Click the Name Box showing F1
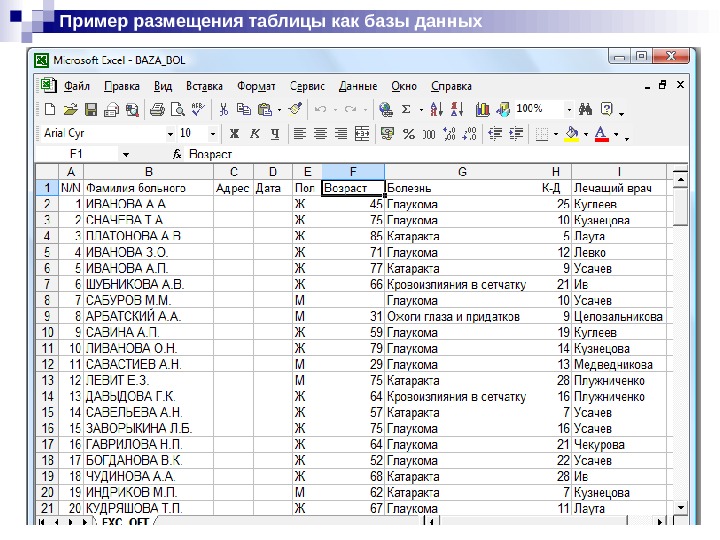This screenshot has height=540, width=720. point(76,154)
